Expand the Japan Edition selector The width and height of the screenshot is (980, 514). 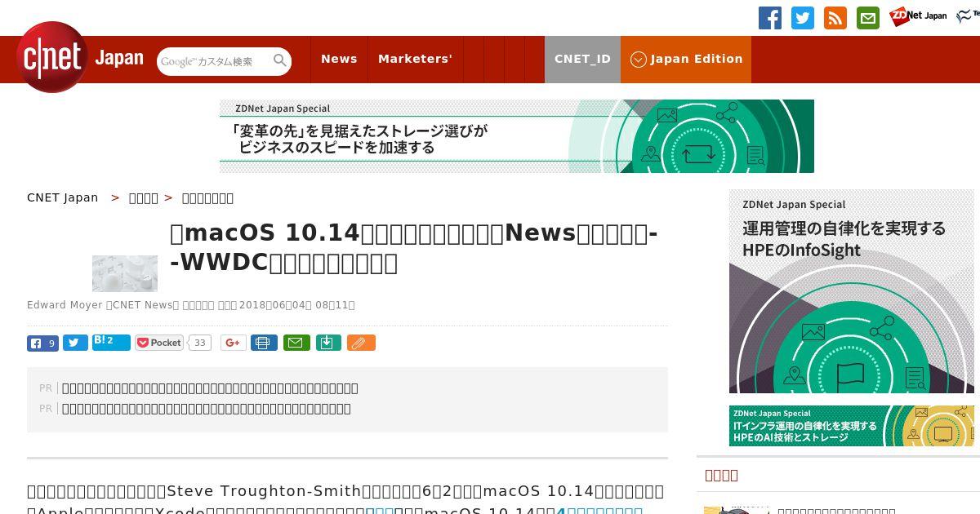pyautogui.click(x=686, y=59)
